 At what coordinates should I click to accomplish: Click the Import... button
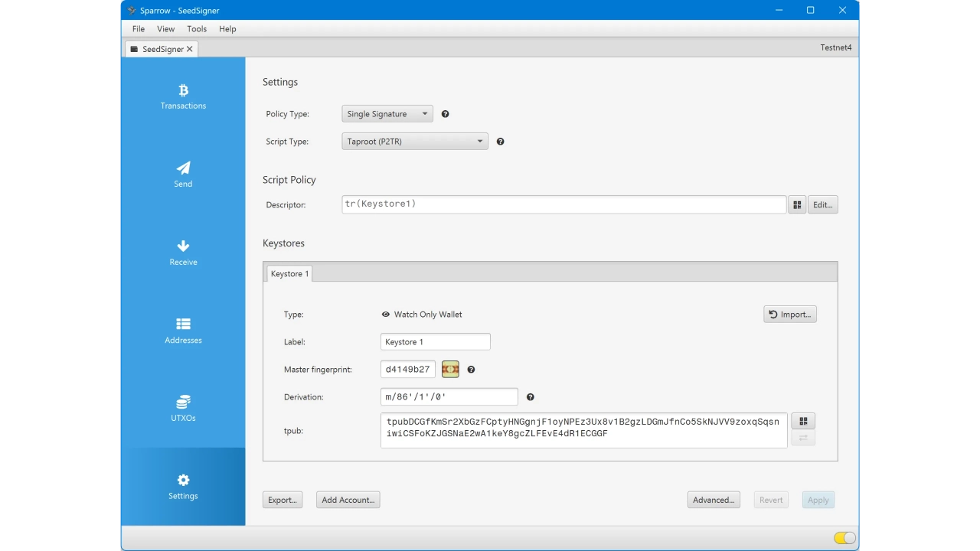point(789,315)
